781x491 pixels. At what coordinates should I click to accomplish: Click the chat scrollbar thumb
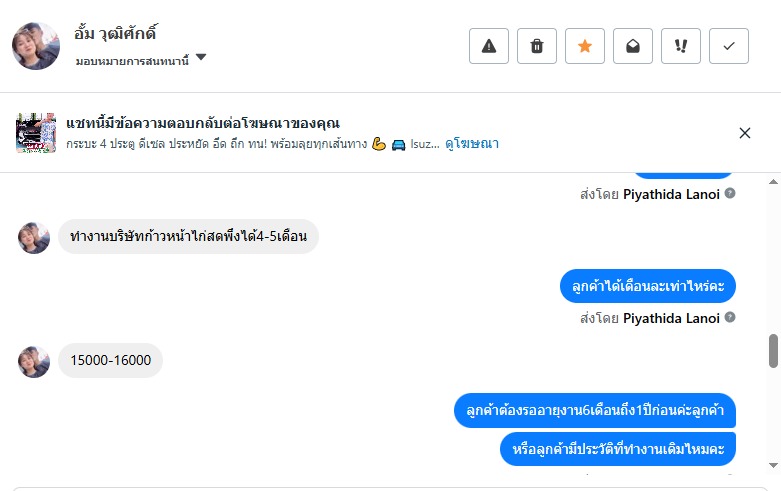tap(773, 351)
